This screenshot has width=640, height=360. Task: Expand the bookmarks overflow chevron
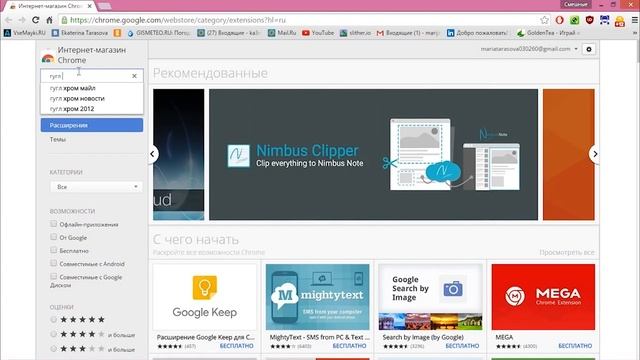636,33
